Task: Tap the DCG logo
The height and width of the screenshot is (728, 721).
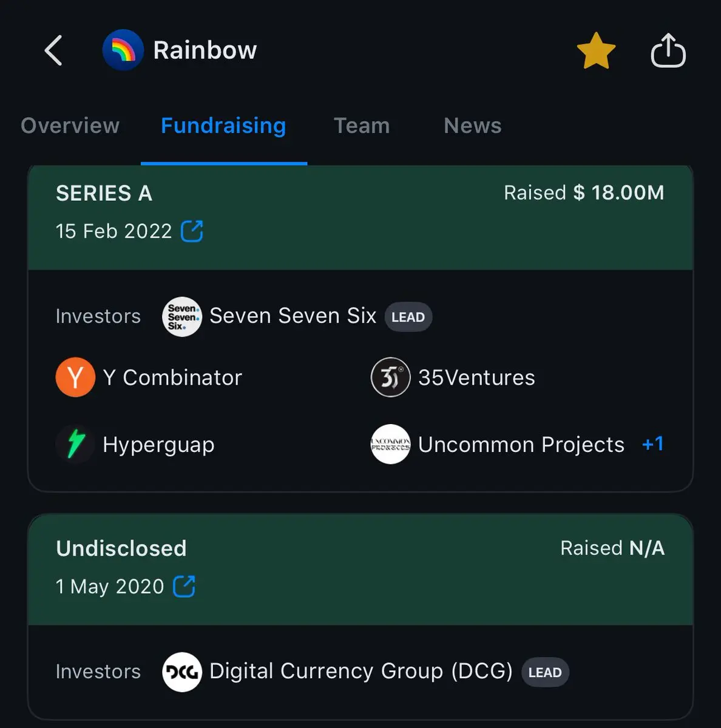Action: [x=182, y=672]
